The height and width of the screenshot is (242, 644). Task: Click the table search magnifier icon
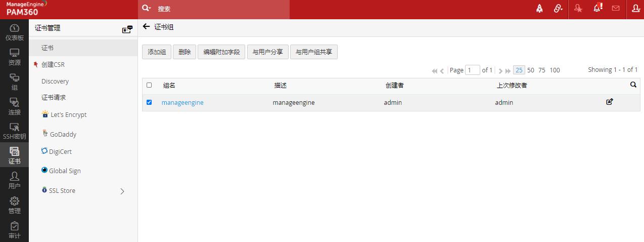pyautogui.click(x=633, y=85)
